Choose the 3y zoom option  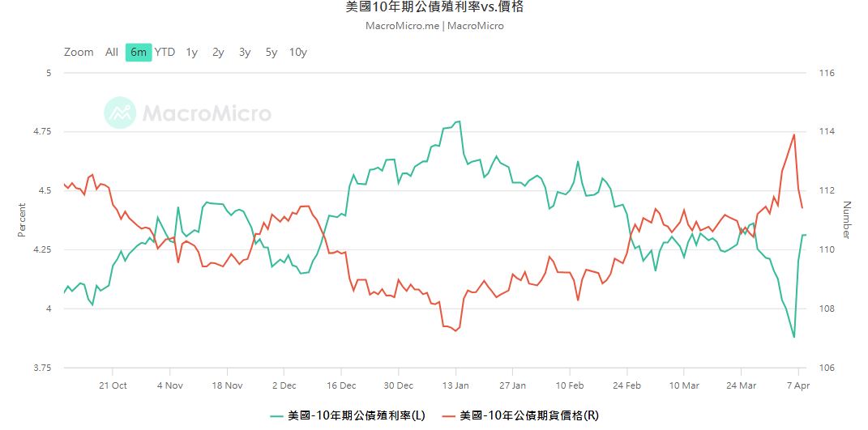click(x=245, y=53)
